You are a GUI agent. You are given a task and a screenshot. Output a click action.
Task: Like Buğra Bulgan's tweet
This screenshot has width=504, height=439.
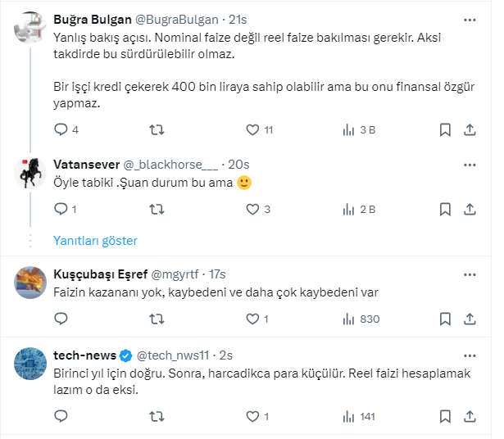coord(253,129)
